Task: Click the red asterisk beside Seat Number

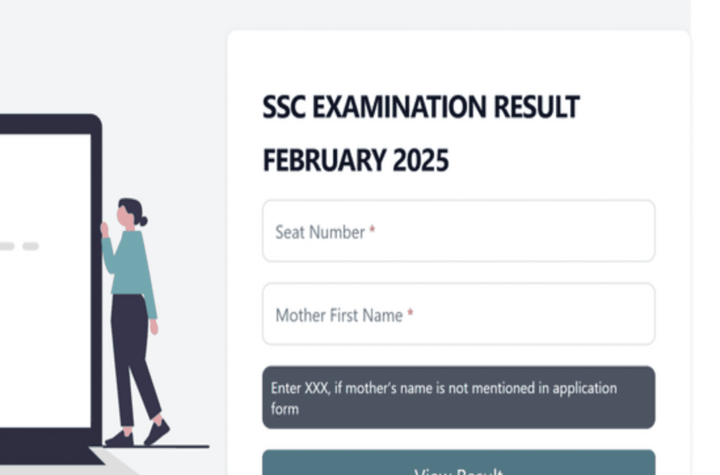Action: pyautogui.click(x=372, y=229)
